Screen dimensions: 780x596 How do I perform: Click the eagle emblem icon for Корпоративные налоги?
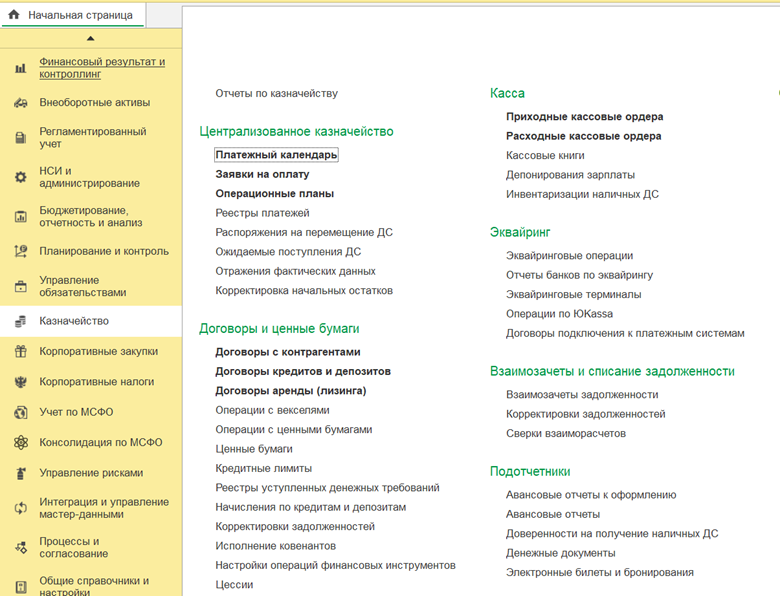[x=20, y=382]
